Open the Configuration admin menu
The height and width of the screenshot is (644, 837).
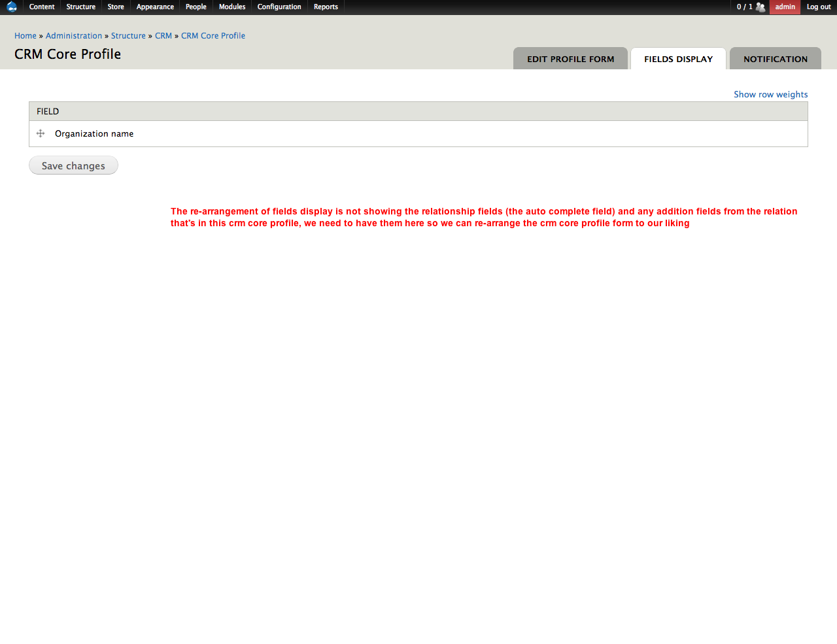point(279,7)
